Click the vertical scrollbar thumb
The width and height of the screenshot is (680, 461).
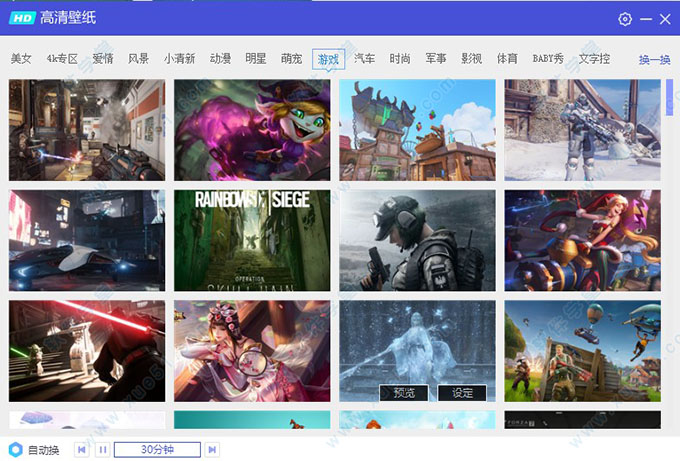click(669, 97)
